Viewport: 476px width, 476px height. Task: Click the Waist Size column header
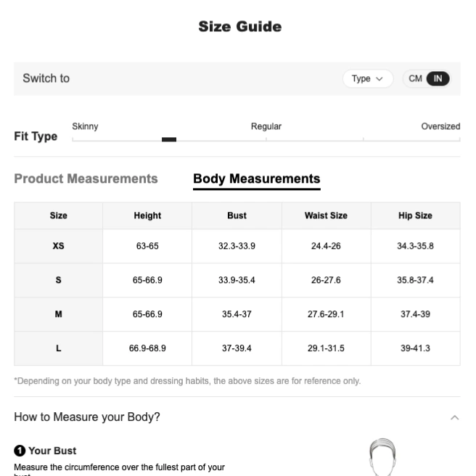coord(326,216)
